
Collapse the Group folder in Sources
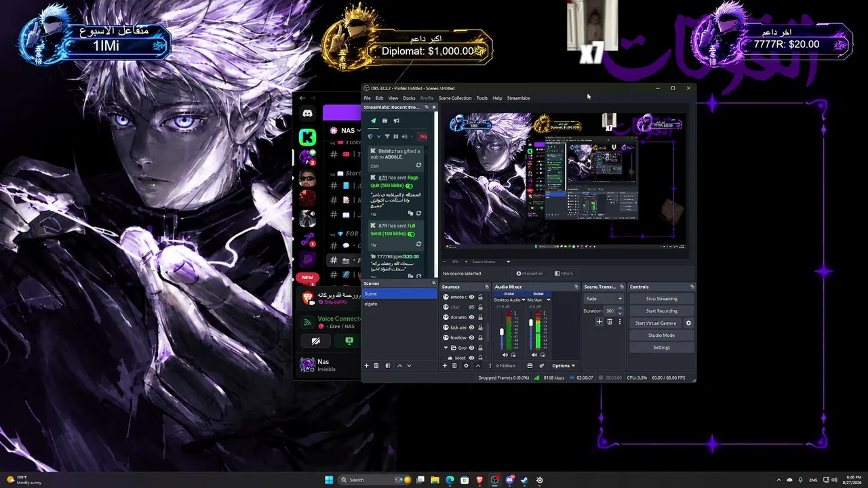click(446, 348)
